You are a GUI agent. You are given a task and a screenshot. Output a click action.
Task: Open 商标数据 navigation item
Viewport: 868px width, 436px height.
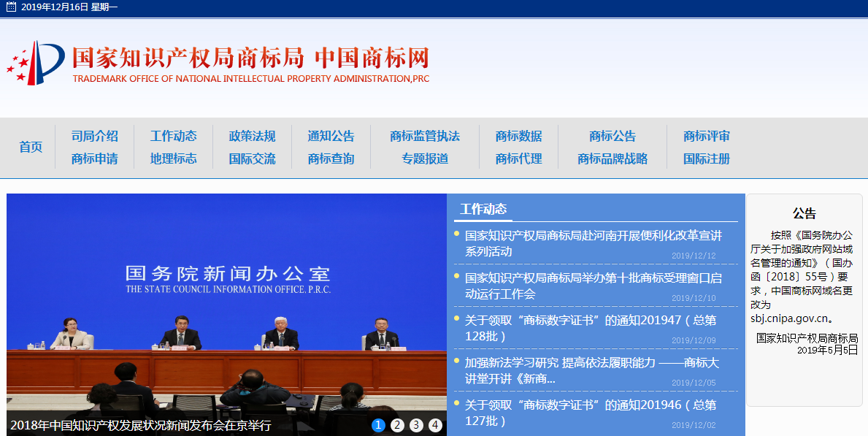point(519,136)
